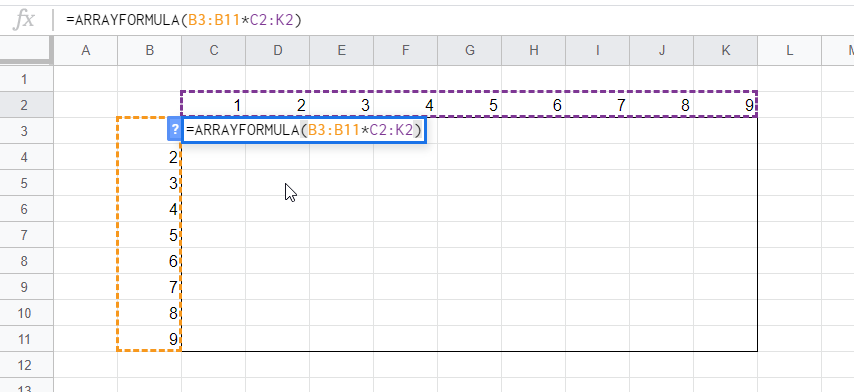This screenshot has width=854, height=392.
Task: Click cell B10 containing 8
Action: tap(149, 313)
